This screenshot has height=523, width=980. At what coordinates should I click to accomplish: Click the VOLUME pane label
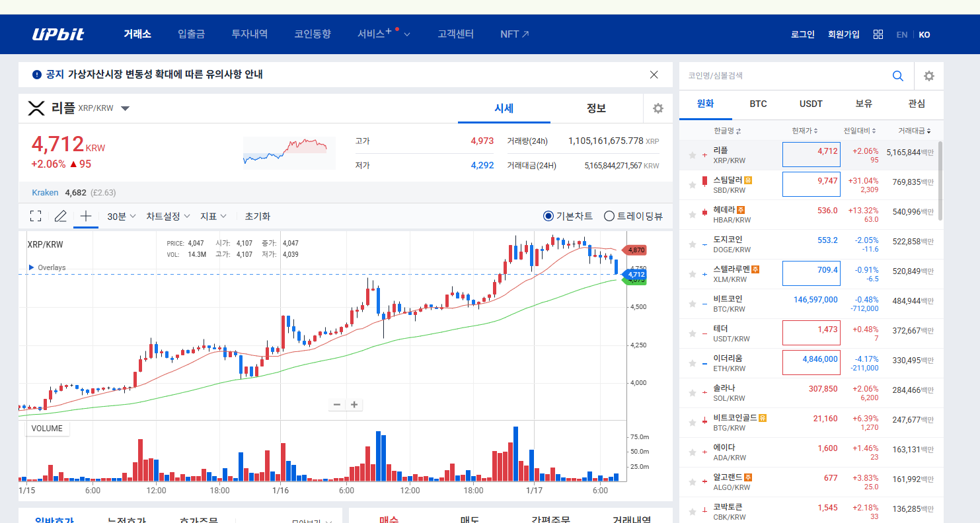tap(47, 429)
